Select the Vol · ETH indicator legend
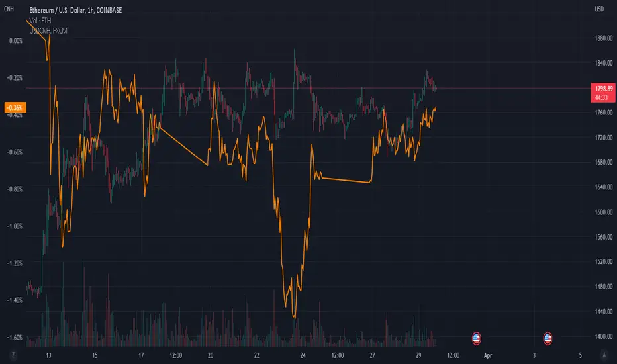This screenshot has height=364, width=617. [x=40, y=21]
